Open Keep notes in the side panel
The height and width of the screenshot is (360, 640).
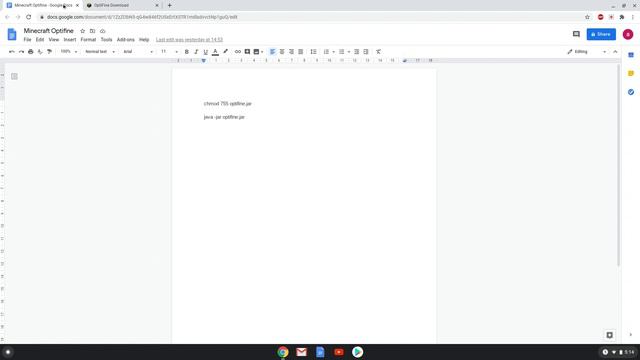(x=631, y=73)
